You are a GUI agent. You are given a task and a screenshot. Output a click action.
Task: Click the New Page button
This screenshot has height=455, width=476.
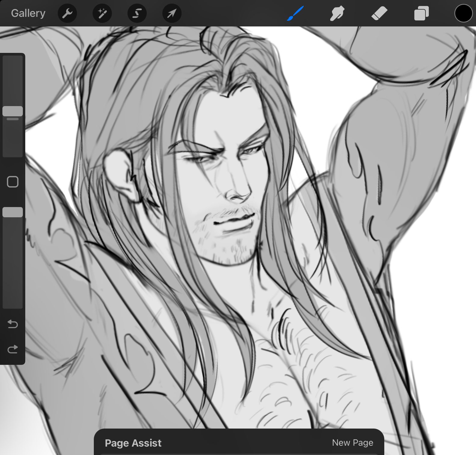click(352, 443)
